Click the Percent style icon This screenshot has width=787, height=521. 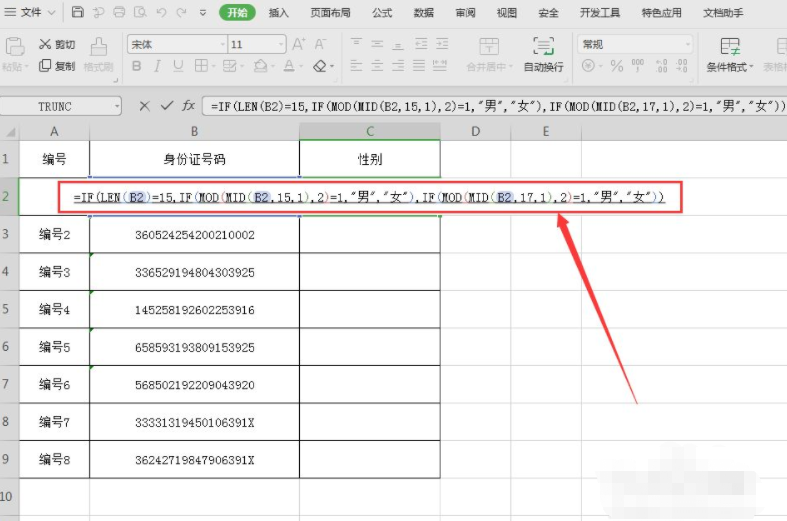[617, 66]
